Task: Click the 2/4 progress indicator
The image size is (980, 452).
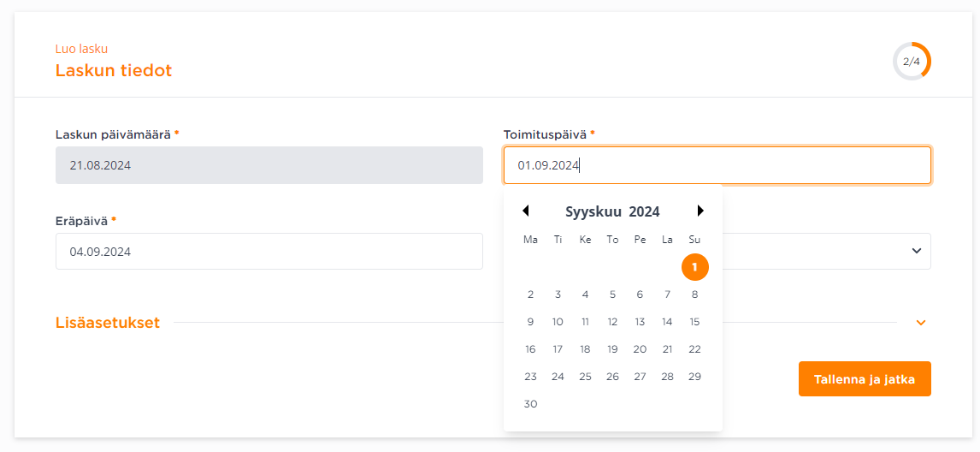Action: 912,62
